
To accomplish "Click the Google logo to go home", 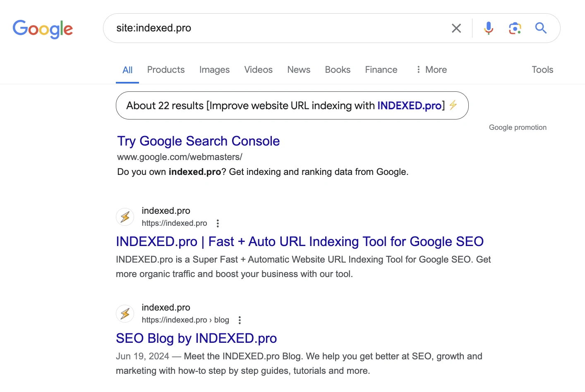I will tap(43, 29).
